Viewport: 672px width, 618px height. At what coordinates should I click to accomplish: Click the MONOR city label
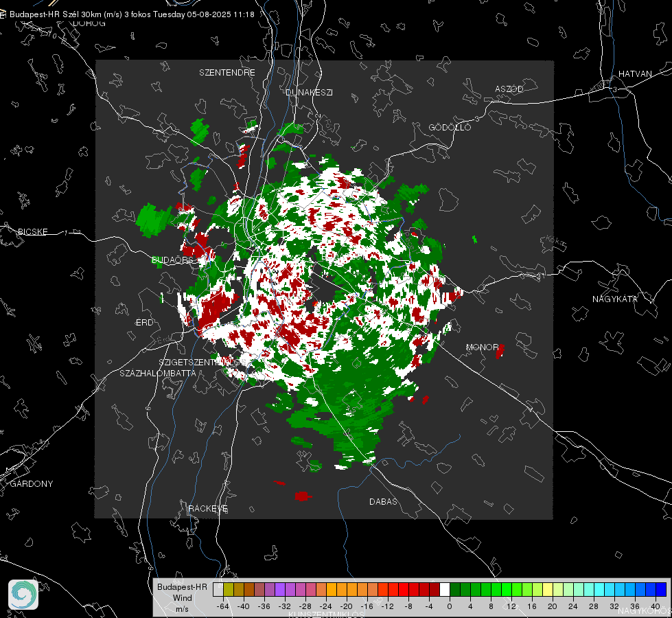tap(483, 347)
